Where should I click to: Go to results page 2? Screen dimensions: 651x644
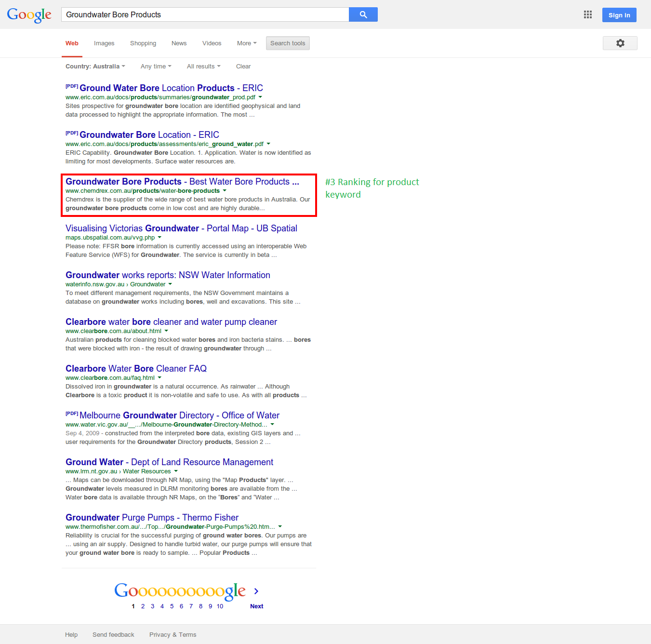pyautogui.click(x=143, y=606)
